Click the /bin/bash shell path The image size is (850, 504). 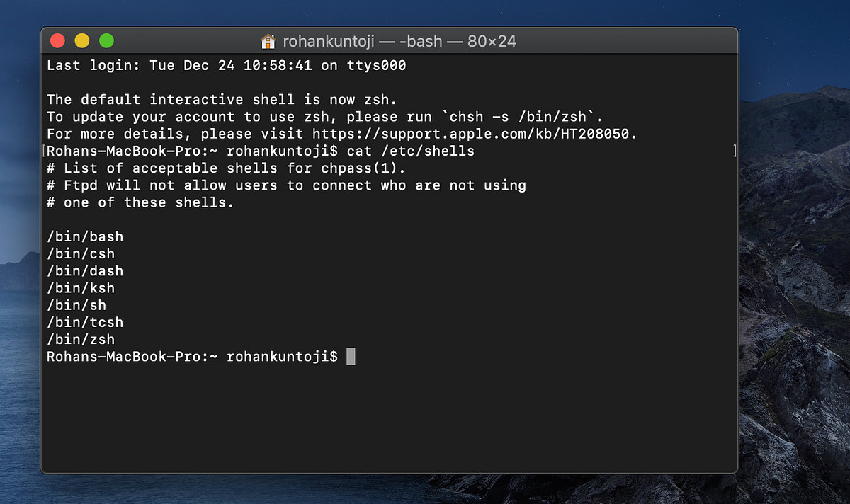(84, 236)
